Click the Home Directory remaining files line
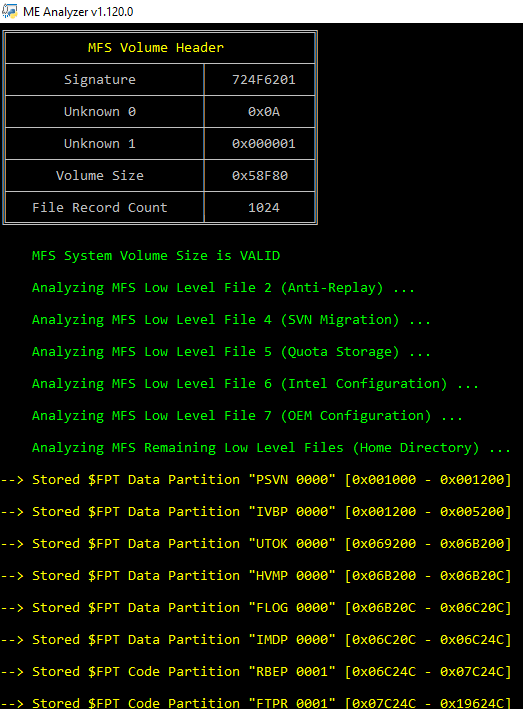 pyautogui.click(x=271, y=448)
